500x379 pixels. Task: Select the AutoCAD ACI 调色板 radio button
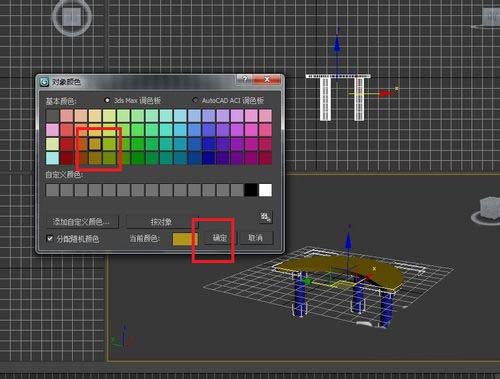[195, 100]
